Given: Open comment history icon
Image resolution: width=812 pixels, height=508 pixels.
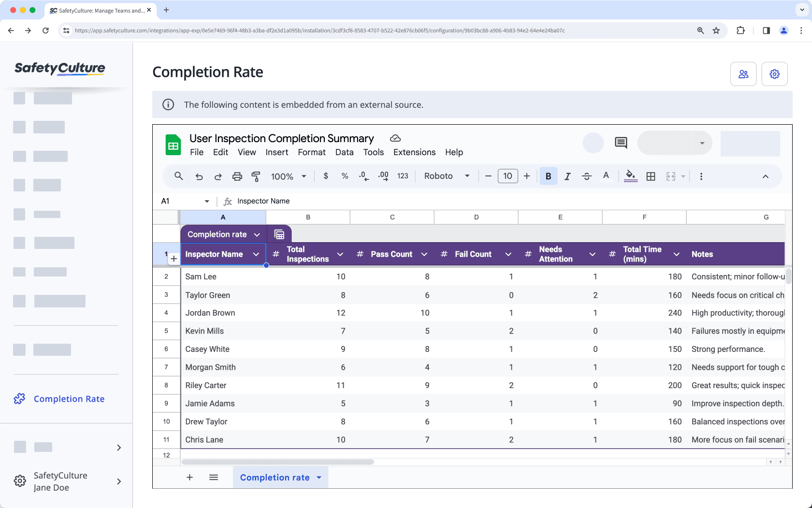Looking at the screenshot, I should click(x=620, y=143).
